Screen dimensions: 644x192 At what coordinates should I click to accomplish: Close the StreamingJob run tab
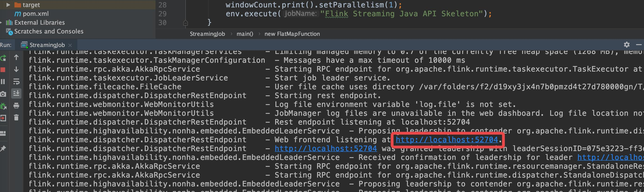70,45
